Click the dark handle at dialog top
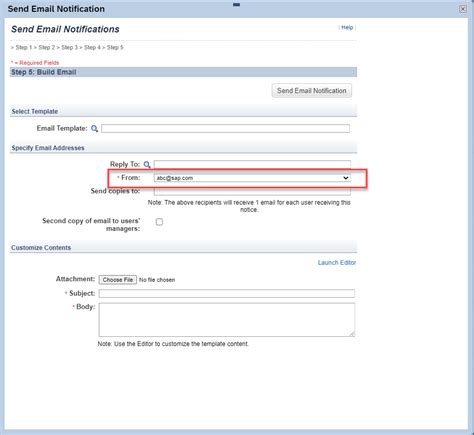Screen dimensions: 474x435 (x=237, y=5)
